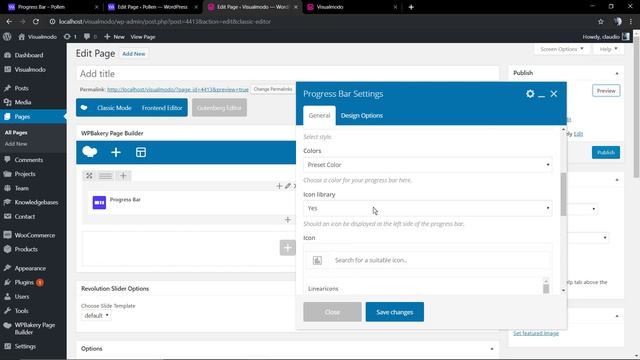The height and width of the screenshot is (360, 640).
Task: Click Save changes button
Action: coord(395,312)
